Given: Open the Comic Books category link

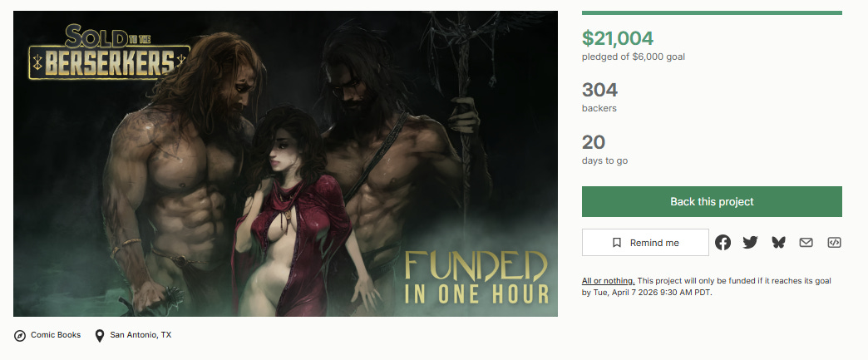Looking at the screenshot, I should (x=56, y=335).
